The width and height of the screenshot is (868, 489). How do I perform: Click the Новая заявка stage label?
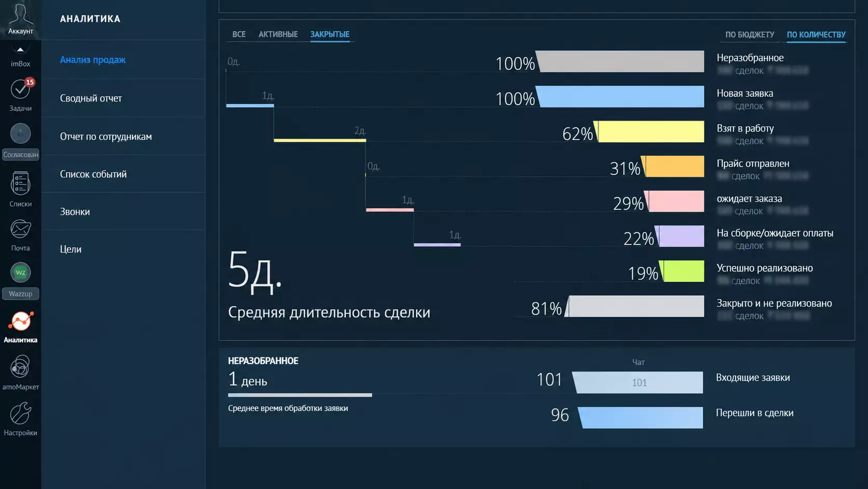(745, 94)
